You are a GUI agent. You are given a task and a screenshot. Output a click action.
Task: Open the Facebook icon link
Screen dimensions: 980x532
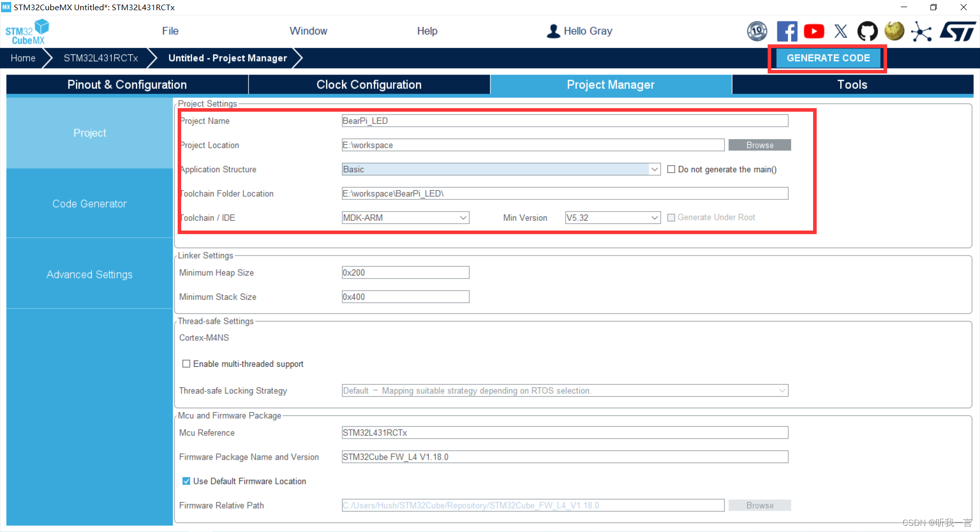pos(787,31)
